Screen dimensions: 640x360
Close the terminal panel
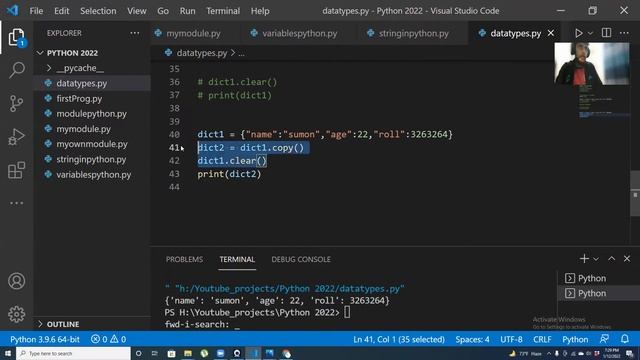[627, 258]
